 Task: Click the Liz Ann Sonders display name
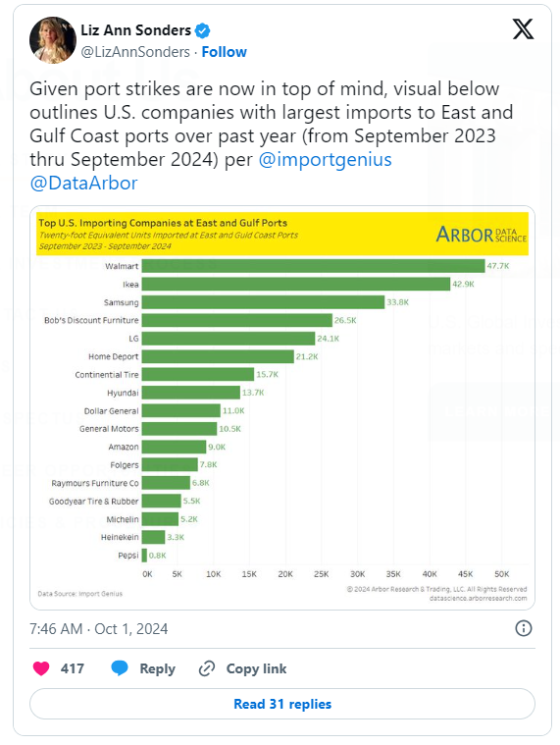135,29
